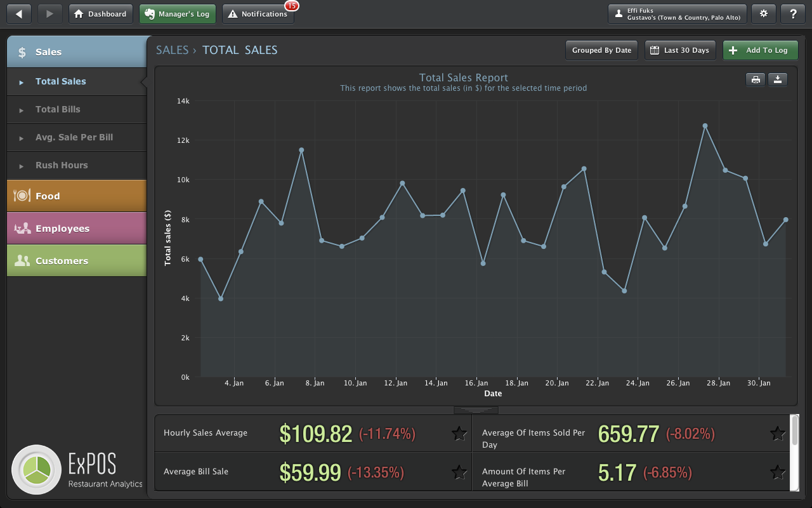Click the metrics panel scrollbar
This screenshot has height=508, width=812.
tap(794, 430)
